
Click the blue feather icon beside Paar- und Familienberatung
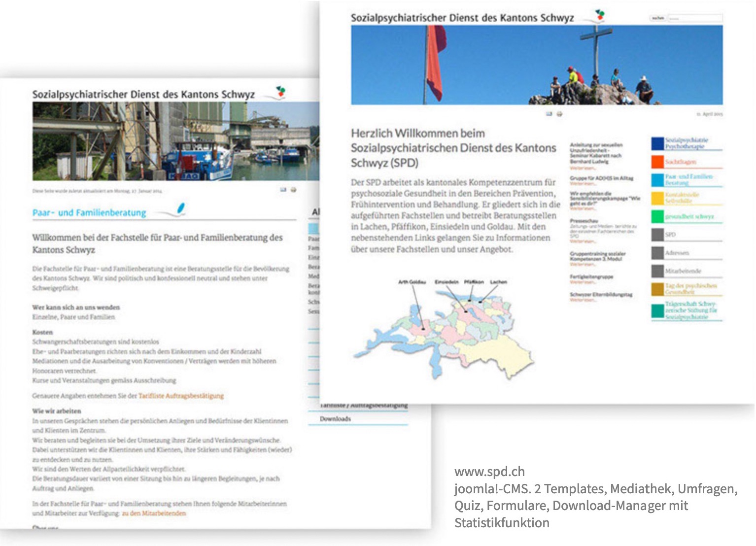point(180,209)
